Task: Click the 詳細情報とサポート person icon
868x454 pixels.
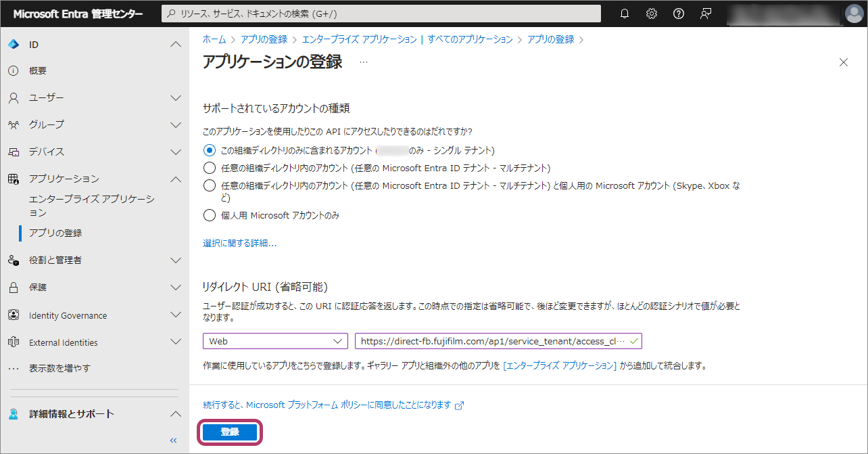Action: coord(14,414)
